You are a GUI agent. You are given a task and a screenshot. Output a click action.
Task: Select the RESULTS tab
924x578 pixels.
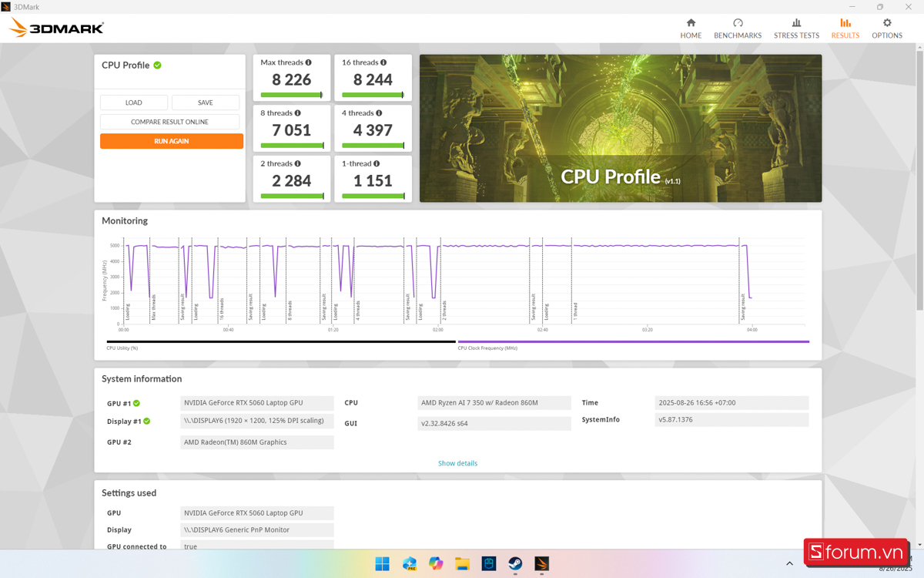845,29
